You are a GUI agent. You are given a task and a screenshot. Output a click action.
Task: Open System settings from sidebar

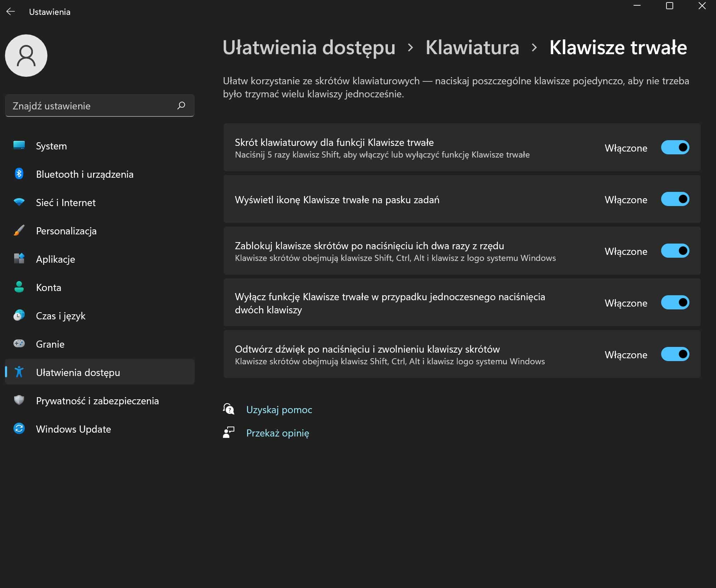tap(51, 146)
